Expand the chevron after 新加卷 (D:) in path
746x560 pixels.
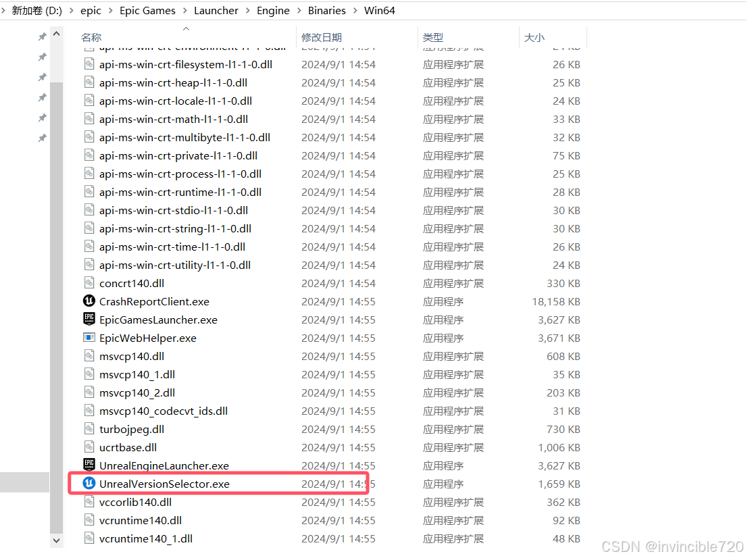tap(72, 10)
